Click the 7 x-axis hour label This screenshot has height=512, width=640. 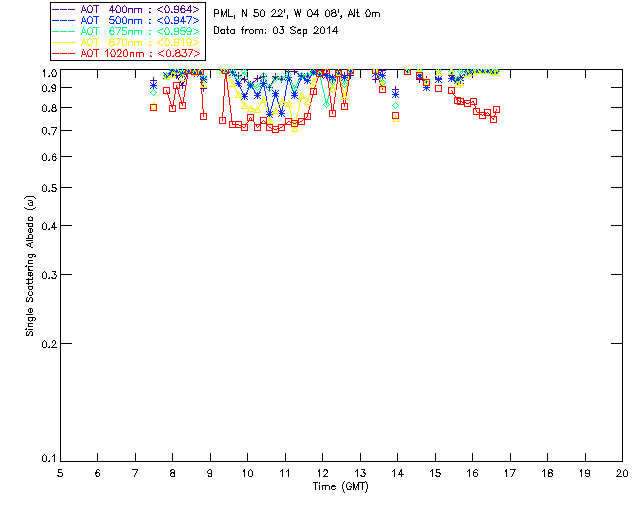pyautogui.click(x=135, y=473)
